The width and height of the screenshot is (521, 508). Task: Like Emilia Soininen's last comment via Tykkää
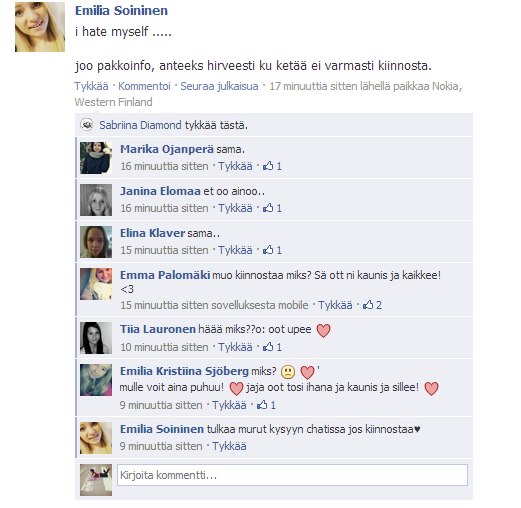click(229, 446)
